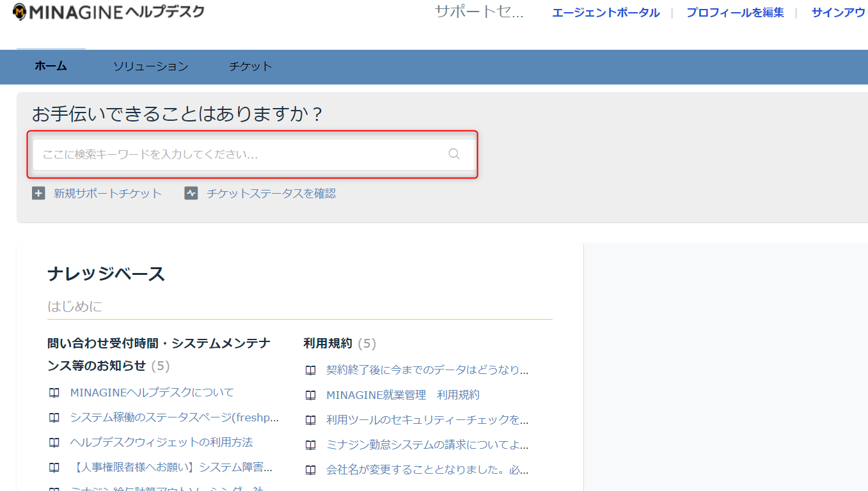The height and width of the screenshot is (491, 868).
Task: Click book icon beside ヘルプデスクウィジェットの利用方法
Action: 54,442
